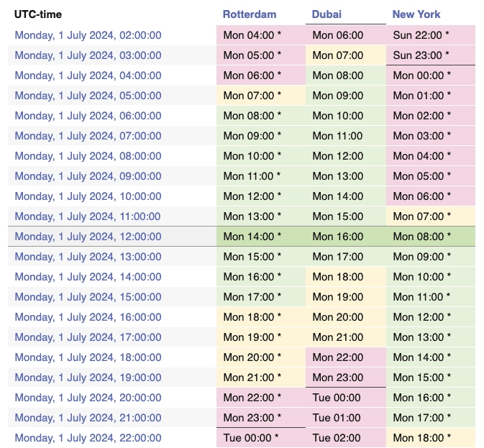
Task: Click the UTC-time column header
Action: (38, 14)
